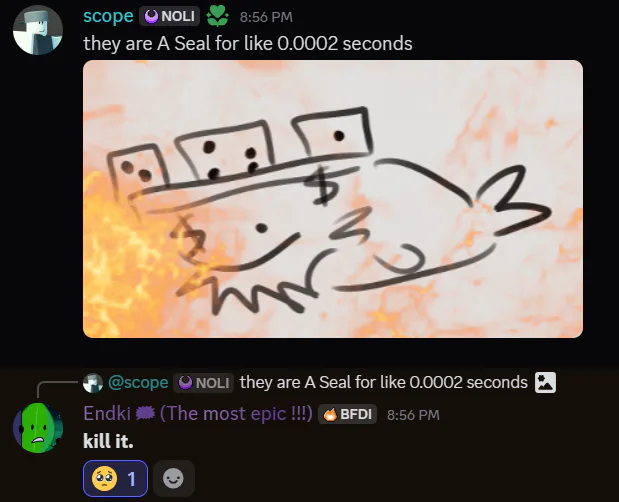Click the @scope mention in the reply
The width and height of the screenshot is (619, 502).
click(x=138, y=382)
